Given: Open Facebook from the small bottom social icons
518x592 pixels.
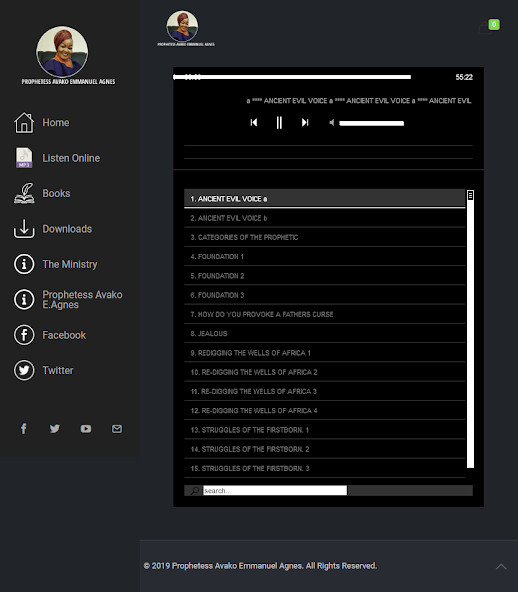Looking at the screenshot, I should click(23, 429).
